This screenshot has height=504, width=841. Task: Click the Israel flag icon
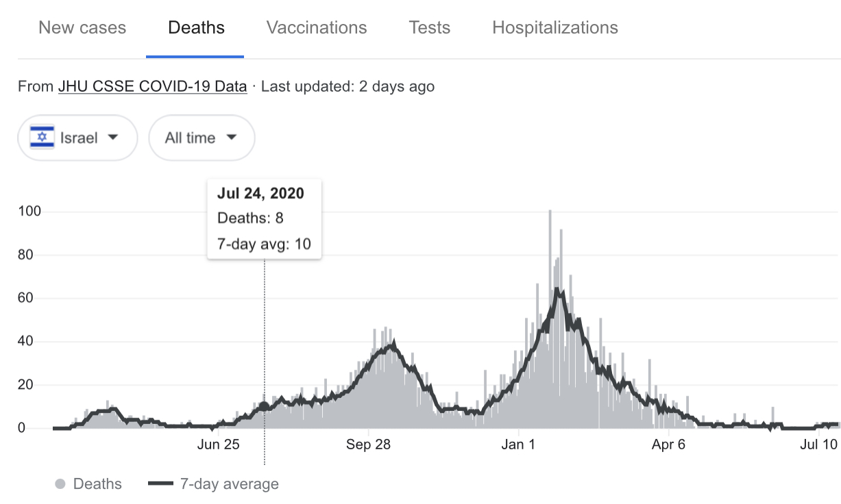point(42,138)
